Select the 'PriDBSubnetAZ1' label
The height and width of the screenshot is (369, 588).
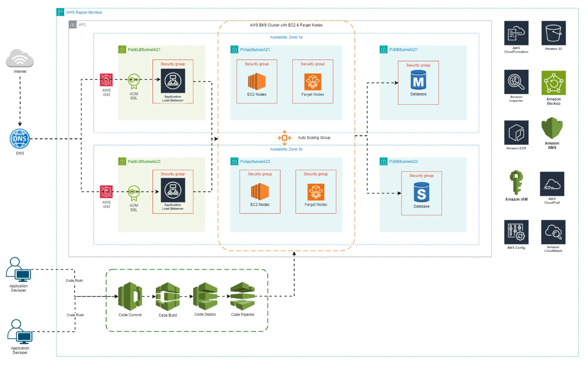click(x=403, y=49)
